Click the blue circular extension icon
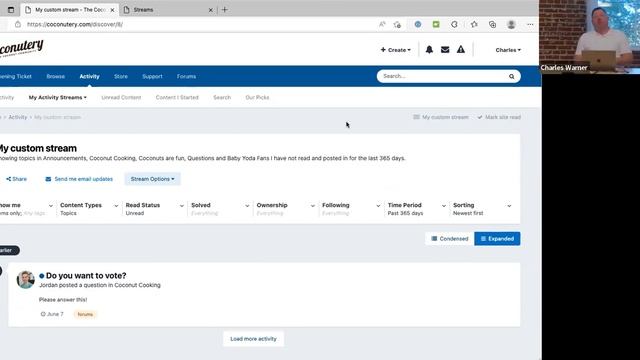Screen dimensions: 640x360 pos(418,24)
